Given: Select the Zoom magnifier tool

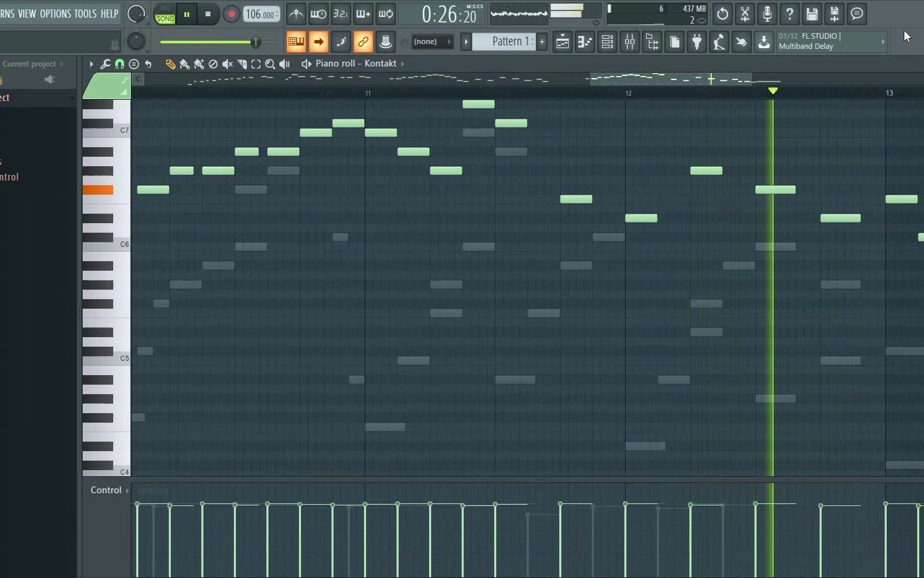Looking at the screenshot, I should tap(270, 64).
